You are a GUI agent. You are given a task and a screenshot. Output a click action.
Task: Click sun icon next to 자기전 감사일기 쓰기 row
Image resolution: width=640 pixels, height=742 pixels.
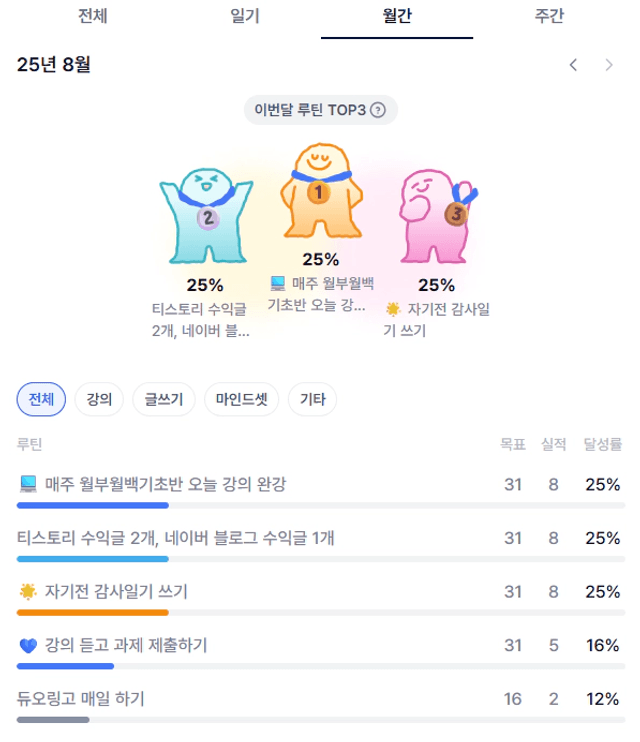tap(28, 592)
